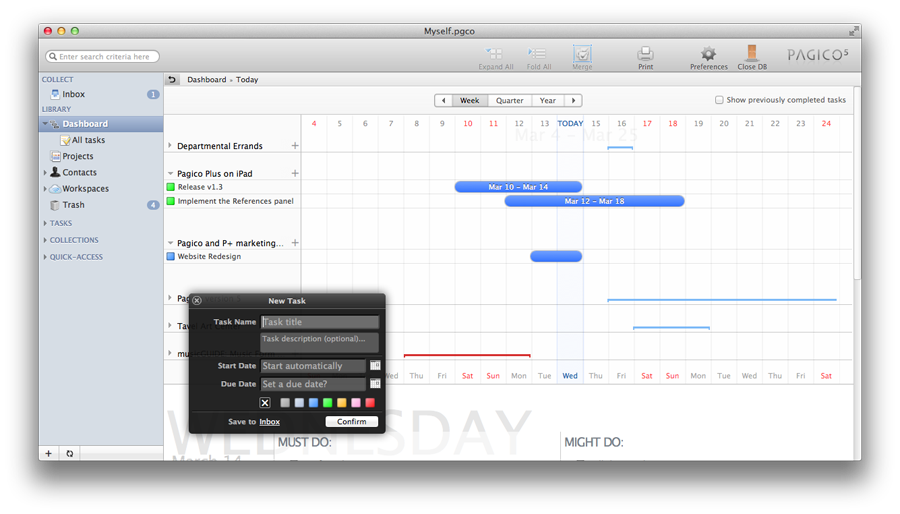The width and height of the screenshot is (900, 514).
Task: Click the Print toolbar icon
Action: pyautogui.click(x=645, y=54)
